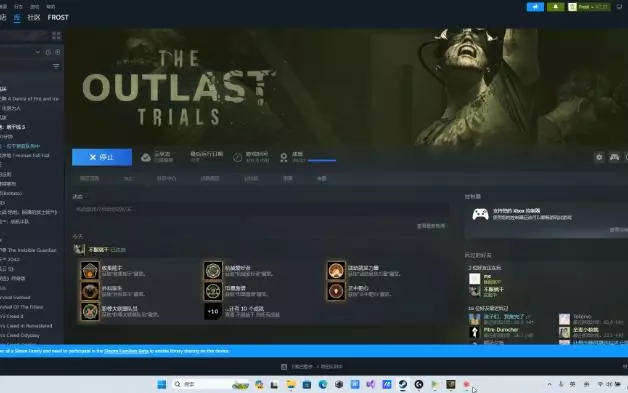The image size is (628, 393).
Task: Go to the FROST profile tab
Action: (x=58, y=18)
